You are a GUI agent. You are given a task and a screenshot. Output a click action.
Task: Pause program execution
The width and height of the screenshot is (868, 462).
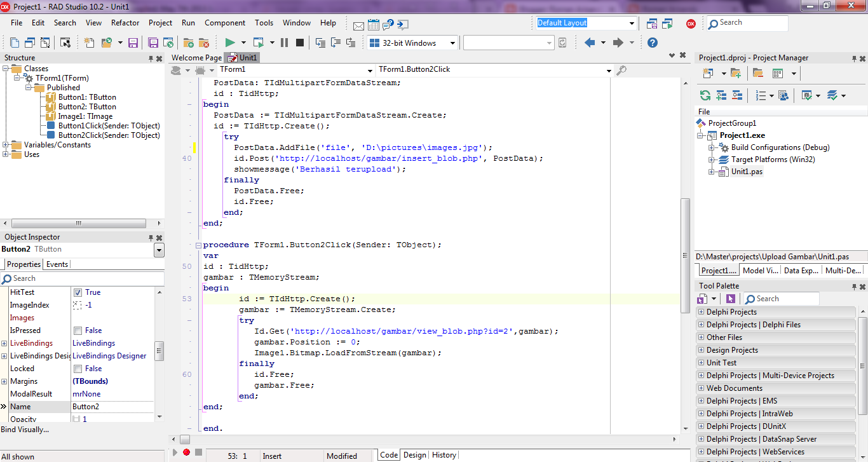point(285,42)
